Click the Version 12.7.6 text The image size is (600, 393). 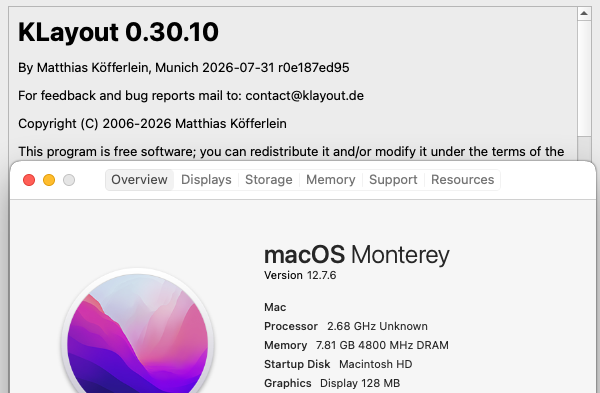point(300,275)
